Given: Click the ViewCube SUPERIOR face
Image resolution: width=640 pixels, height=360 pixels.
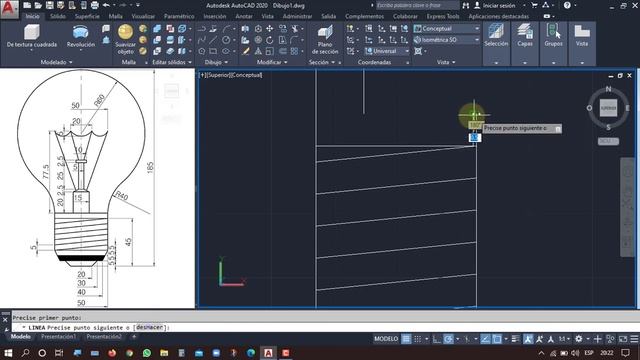Looking at the screenshot, I should 608,108.
